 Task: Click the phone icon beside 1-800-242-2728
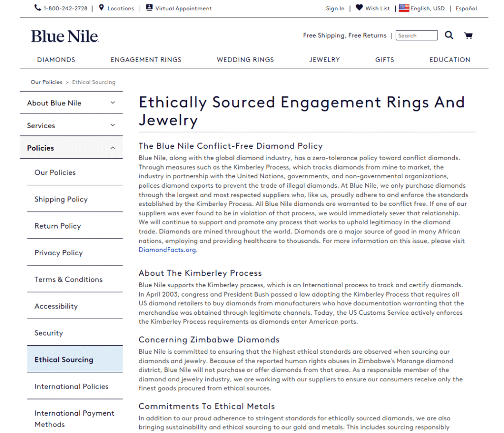click(37, 8)
